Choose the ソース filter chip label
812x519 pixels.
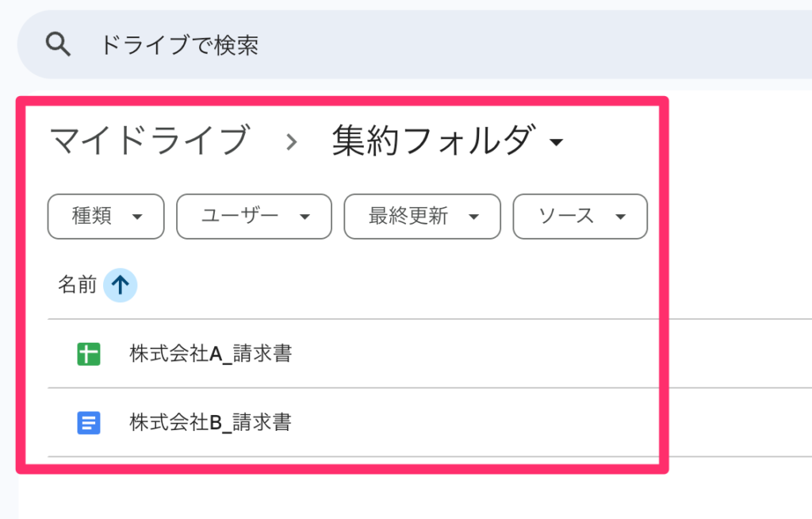tap(566, 216)
